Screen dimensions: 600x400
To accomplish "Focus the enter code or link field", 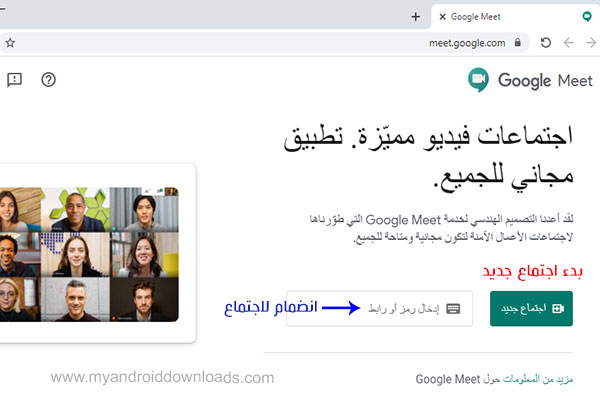I will pyautogui.click(x=380, y=309).
